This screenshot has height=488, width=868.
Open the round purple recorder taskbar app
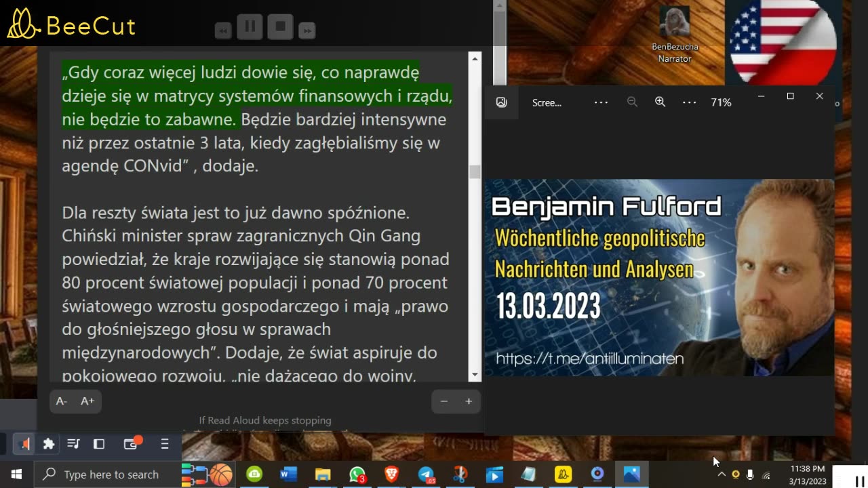[x=597, y=474]
